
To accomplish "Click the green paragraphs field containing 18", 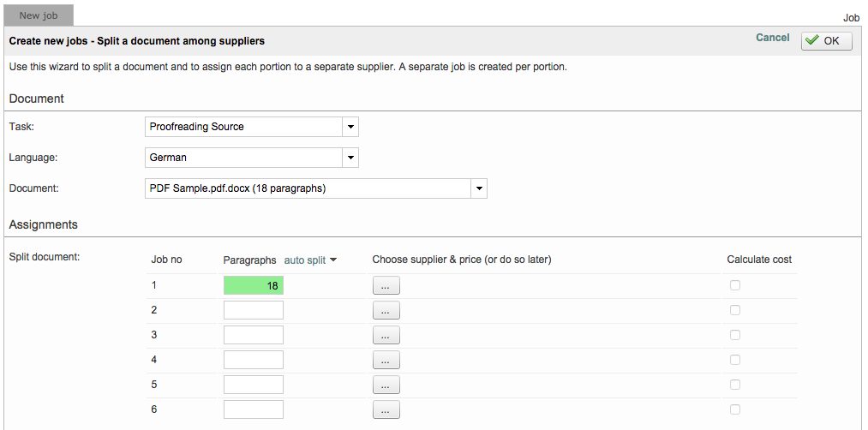I will coord(254,286).
